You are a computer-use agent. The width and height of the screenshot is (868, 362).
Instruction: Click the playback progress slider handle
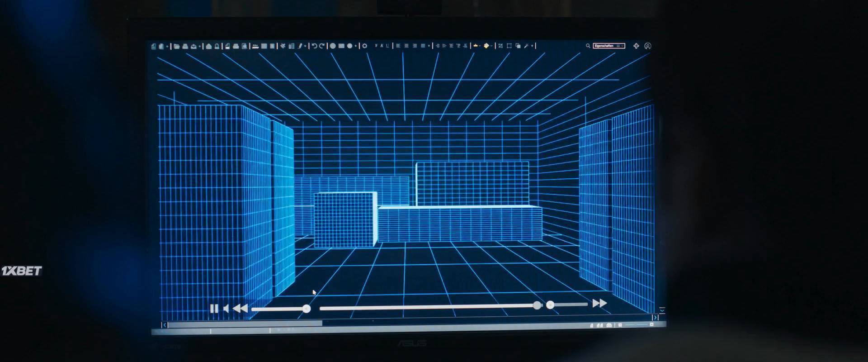pos(537,305)
